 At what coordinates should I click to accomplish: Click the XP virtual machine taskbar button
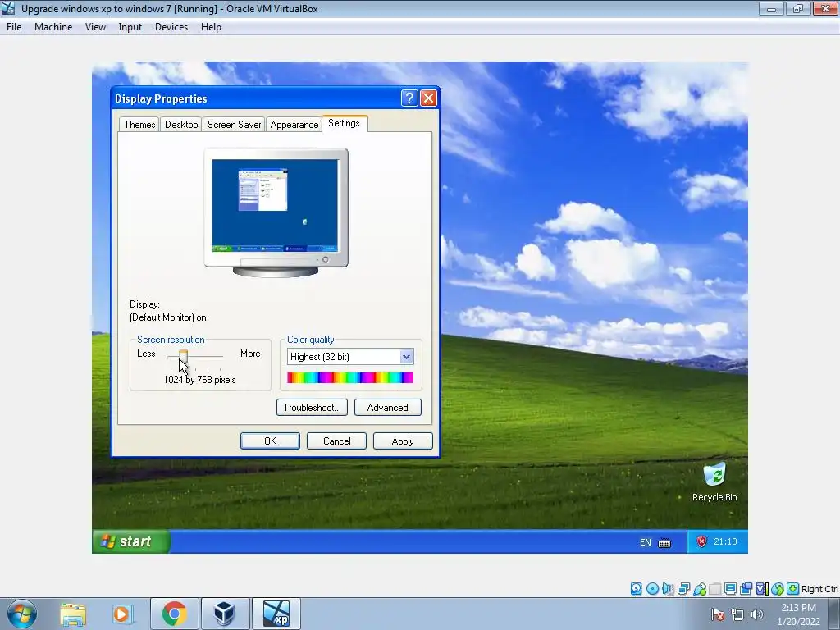(276, 614)
